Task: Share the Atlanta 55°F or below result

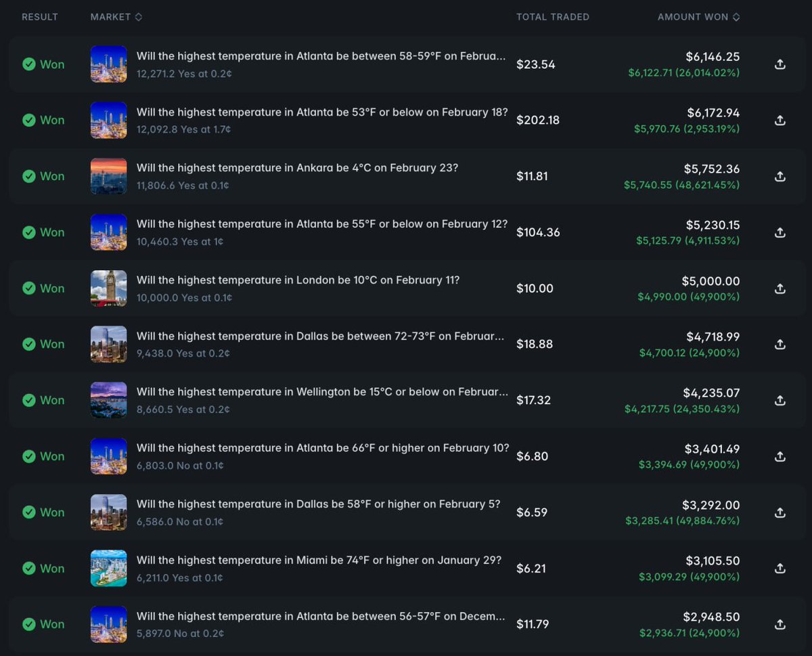Action: point(780,232)
